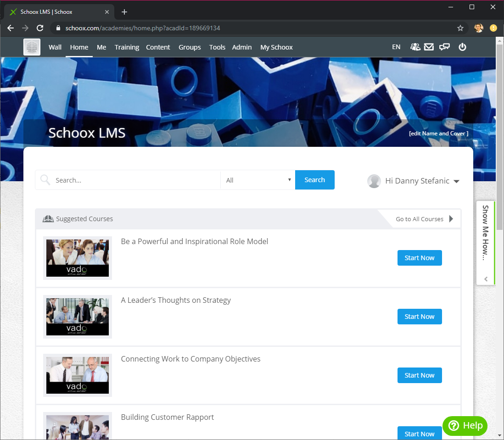
Task: Open the green Help button
Action: 465,426
